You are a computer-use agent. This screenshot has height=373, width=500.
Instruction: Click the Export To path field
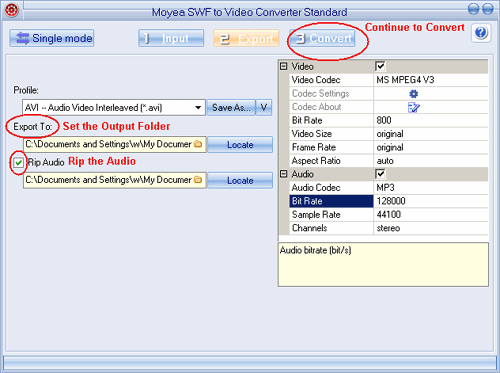(x=115, y=144)
